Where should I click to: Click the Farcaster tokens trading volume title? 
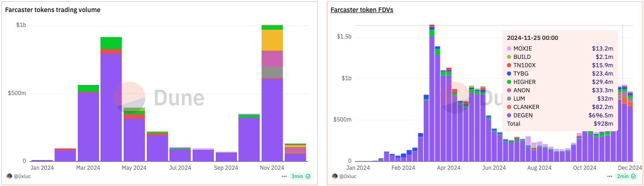52,10
